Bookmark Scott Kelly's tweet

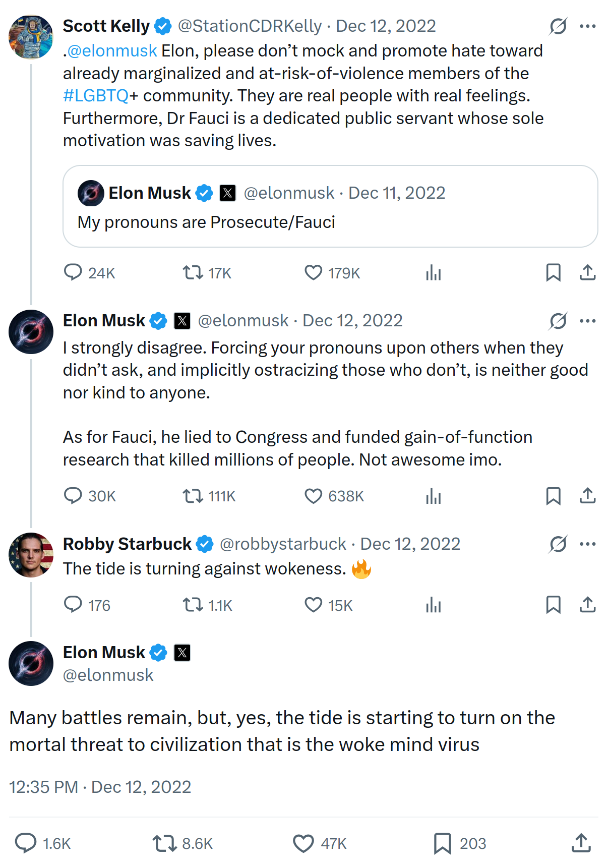tap(553, 273)
